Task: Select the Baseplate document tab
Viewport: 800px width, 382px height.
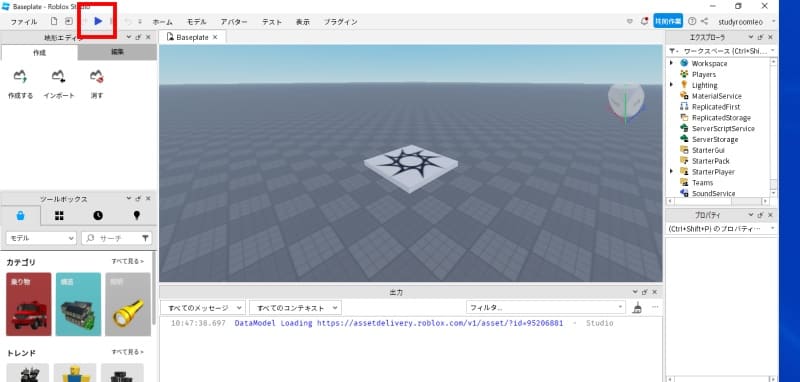Action: 192,37
